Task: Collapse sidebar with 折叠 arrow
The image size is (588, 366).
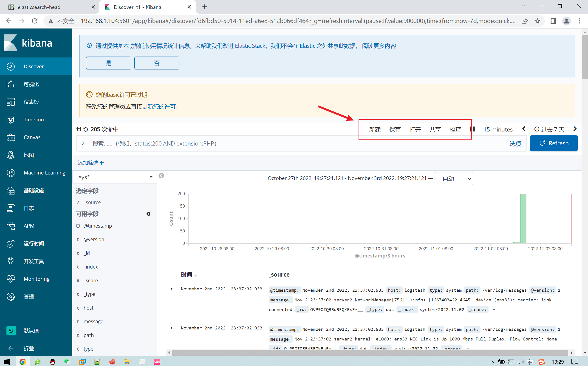Action: pyautogui.click(x=11, y=348)
